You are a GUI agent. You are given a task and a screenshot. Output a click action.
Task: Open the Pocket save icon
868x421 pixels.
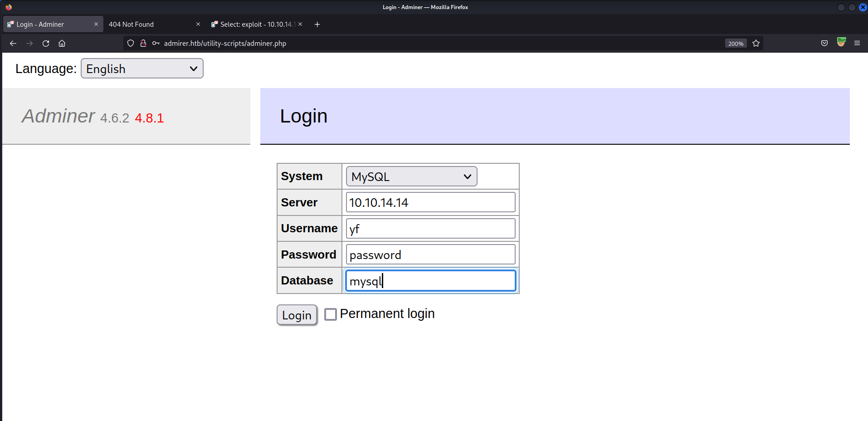(824, 43)
